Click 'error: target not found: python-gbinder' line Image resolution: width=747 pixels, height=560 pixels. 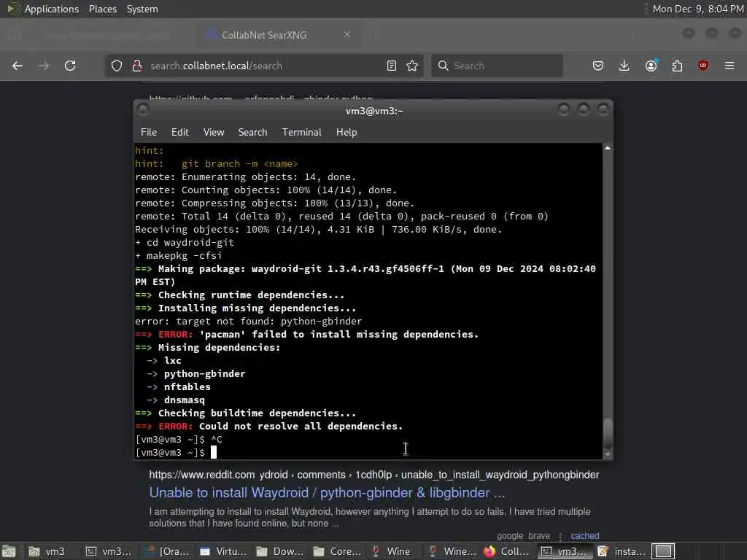(x=249, y=321)
